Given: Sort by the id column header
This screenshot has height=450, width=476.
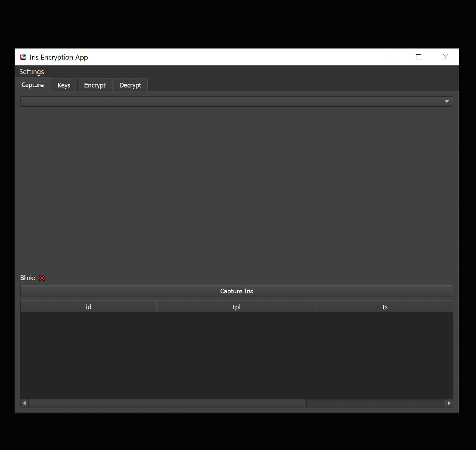Looking at the screenshot, I should 89,307.
